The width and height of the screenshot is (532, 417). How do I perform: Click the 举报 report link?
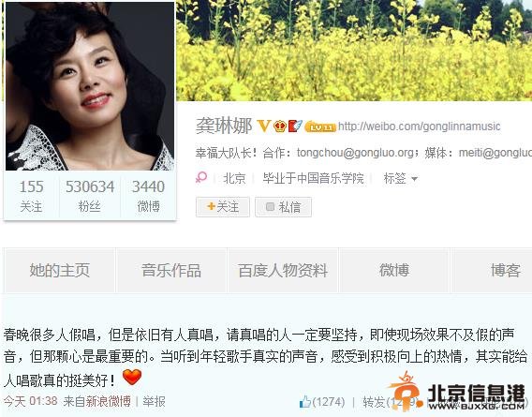tap(154, 402)
